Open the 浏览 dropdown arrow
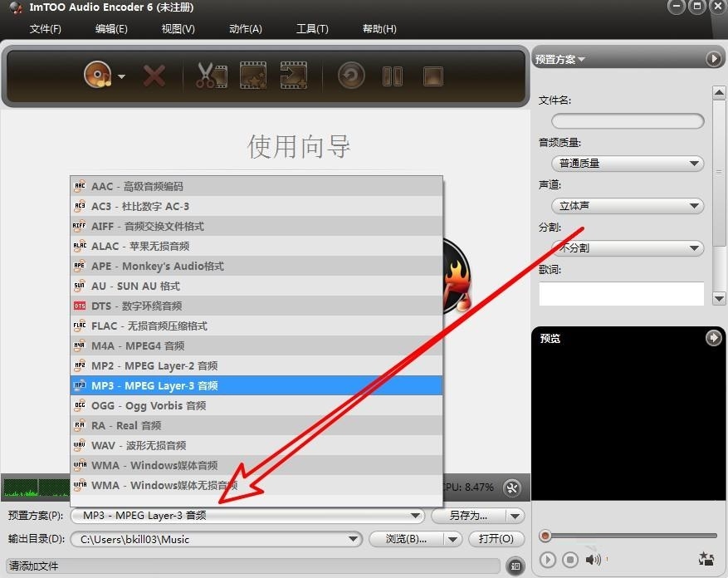 (452, 540)
